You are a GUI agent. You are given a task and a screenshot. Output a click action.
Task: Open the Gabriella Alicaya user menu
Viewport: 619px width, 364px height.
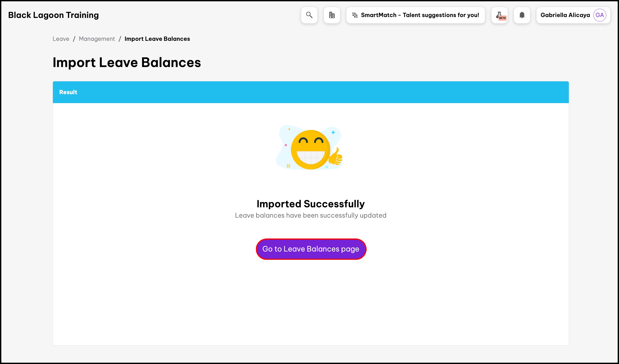click(565, 15)
